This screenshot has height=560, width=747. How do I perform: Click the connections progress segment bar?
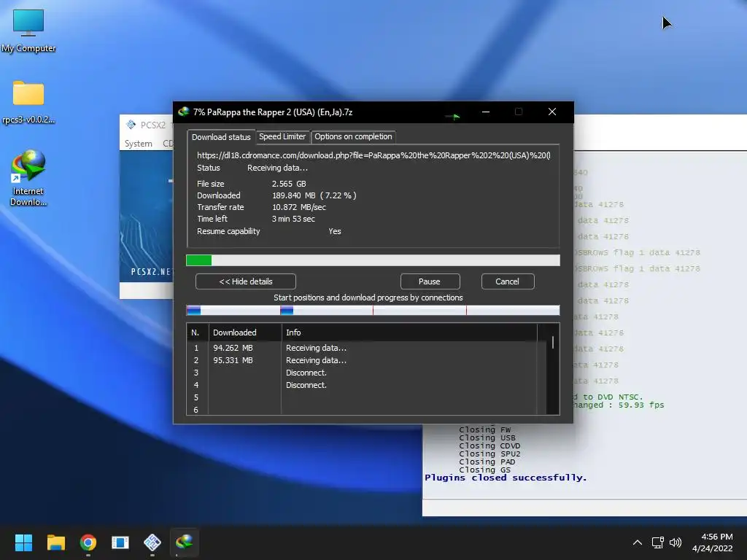373,311
